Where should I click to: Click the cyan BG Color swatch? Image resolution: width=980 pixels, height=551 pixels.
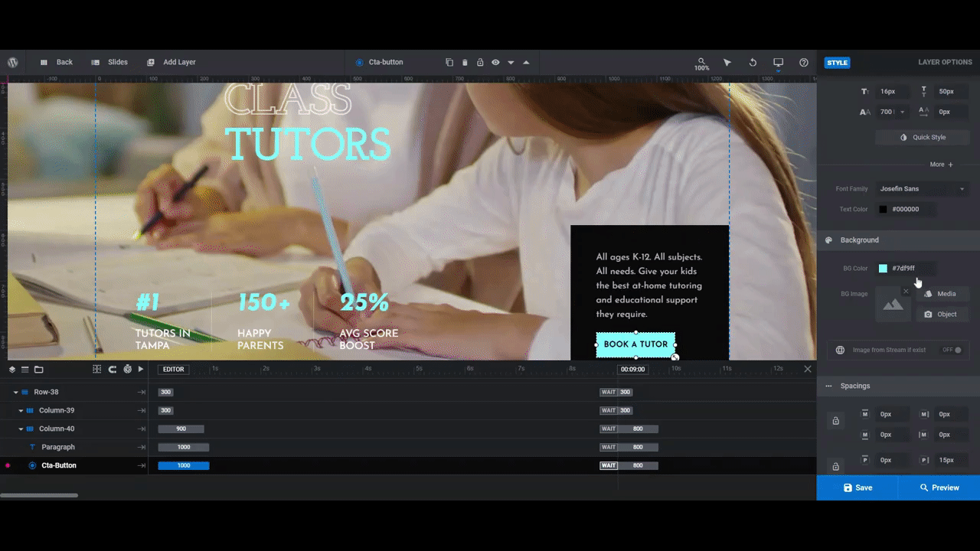click(883, 268)
